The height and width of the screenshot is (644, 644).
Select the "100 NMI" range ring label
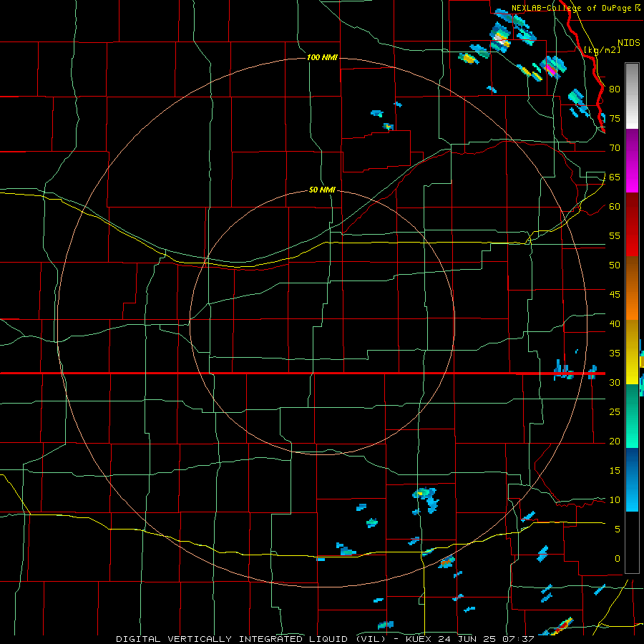pyautogui.click(x=323, y=57)
